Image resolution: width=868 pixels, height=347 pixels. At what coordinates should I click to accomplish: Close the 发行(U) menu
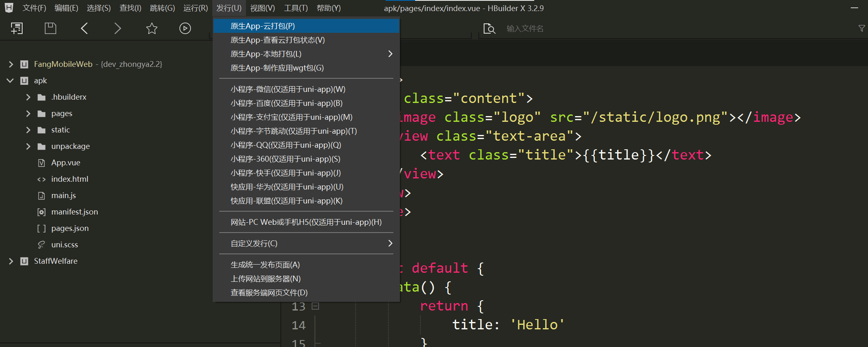(229, 8)
